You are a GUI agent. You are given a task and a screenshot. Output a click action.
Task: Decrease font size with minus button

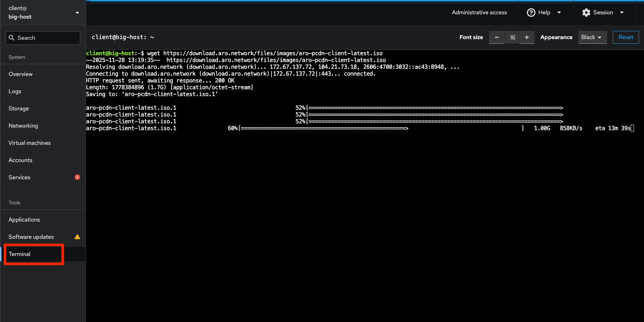[496, 37]
